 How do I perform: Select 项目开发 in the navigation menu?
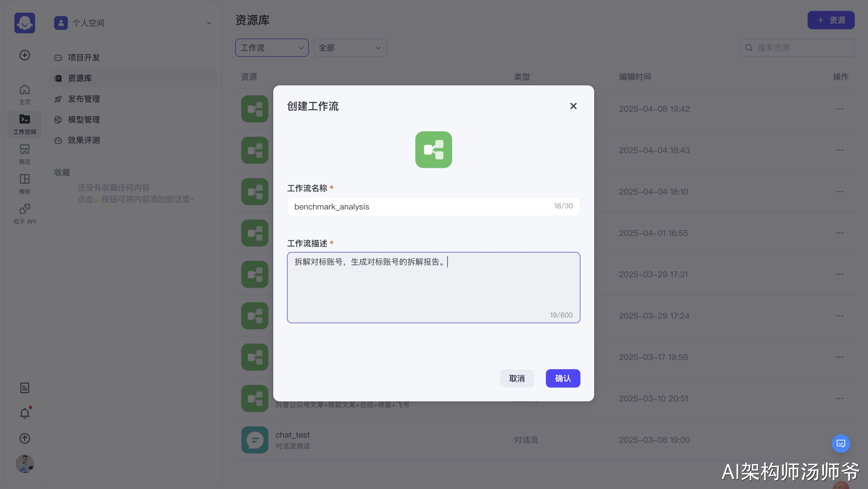pos(84,57)
